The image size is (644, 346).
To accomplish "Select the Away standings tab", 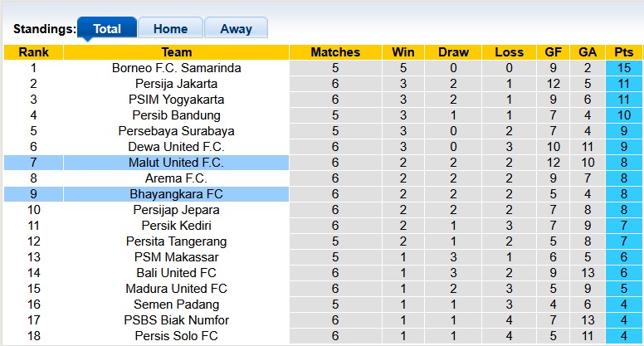I will pyautogui.click(x=236, y=28).
